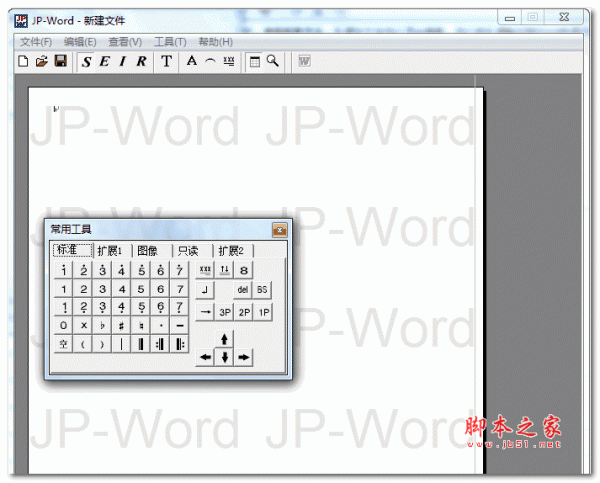Switch to the 只读 tab

click(192, 251)
